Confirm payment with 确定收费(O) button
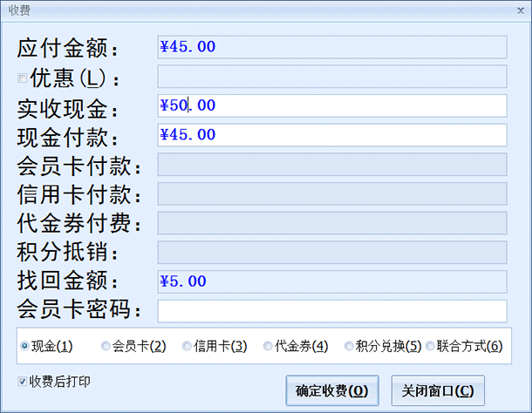Image resolution: width=532 pixels, height=413 pixels. tap(332, 390)
